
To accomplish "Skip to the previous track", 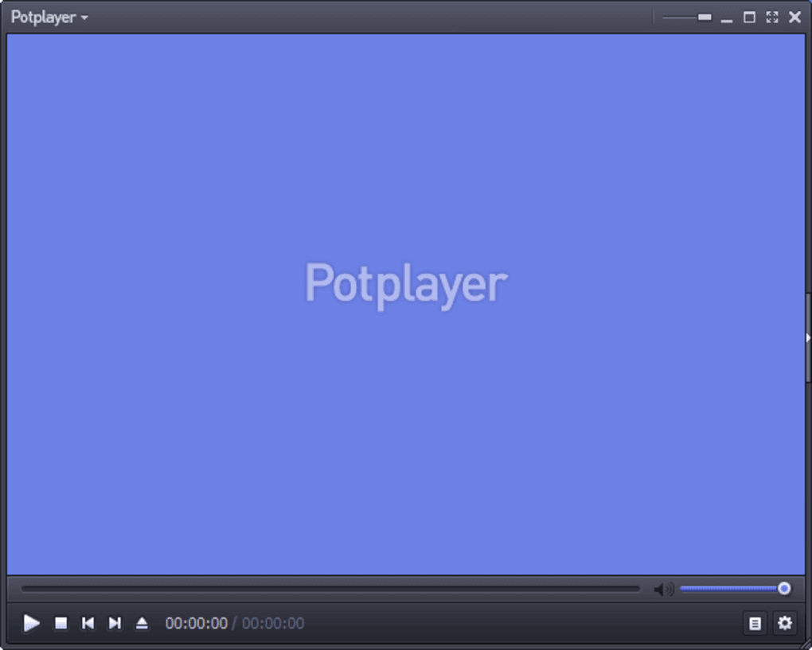I will click(x=88, y=624).
